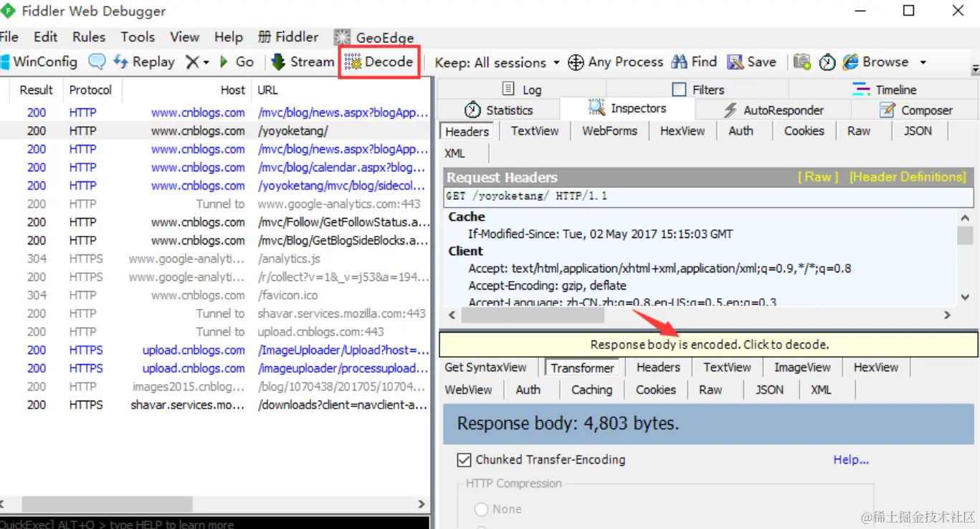This screenshot has height=529, width=980.
Task: Open the response WebView tab
Action: (x=468, y=389)
